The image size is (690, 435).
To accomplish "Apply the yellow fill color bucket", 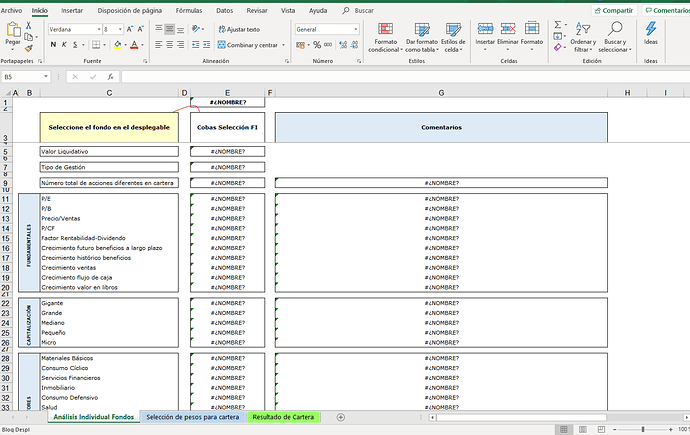I will (117, 44).
